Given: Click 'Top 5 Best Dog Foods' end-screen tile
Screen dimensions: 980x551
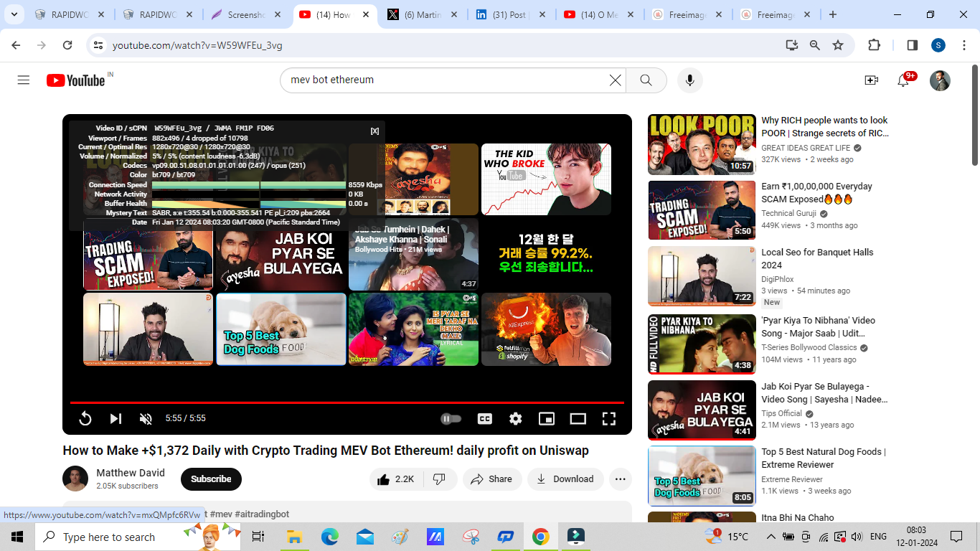Looking at the screenshot, I should coord(281,329).
